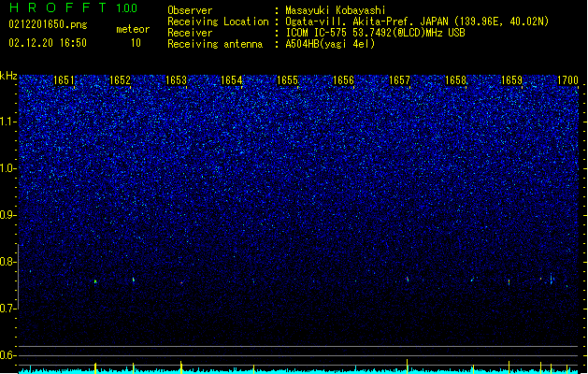Click the 0.6 kHz frequency label
The width and height of the screenshot is (588, 374).
pyautogui.click(x=7, y=355)
